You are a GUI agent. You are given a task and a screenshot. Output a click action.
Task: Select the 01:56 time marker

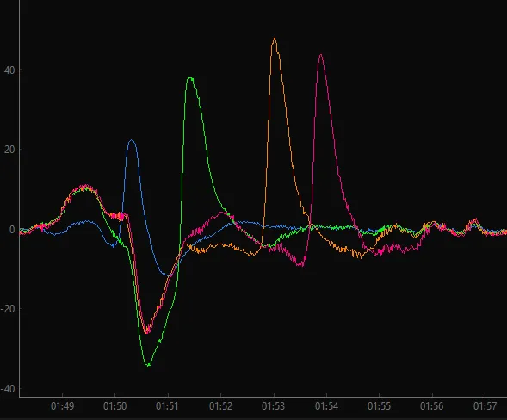(431, 405)
